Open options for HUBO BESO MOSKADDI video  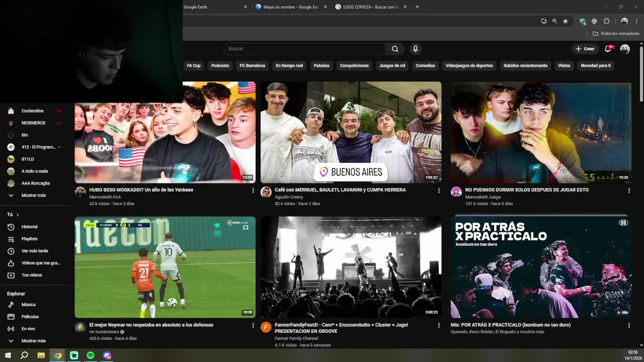253,191
